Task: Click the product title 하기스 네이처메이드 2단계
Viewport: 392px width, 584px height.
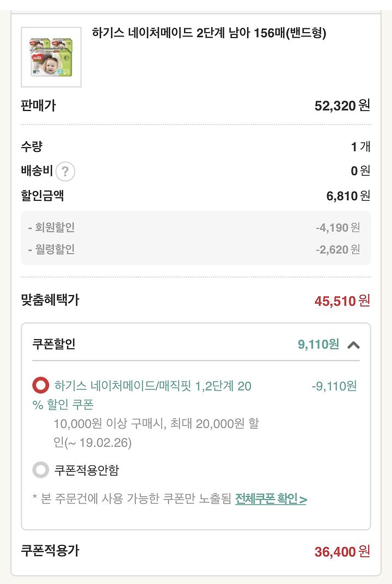Action: [x=209, y=33]
